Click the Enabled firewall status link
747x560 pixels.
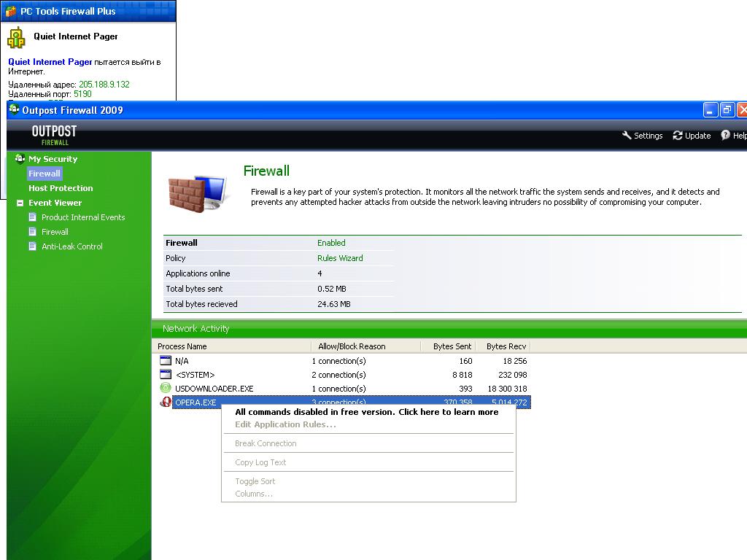[x=331, y=243]
